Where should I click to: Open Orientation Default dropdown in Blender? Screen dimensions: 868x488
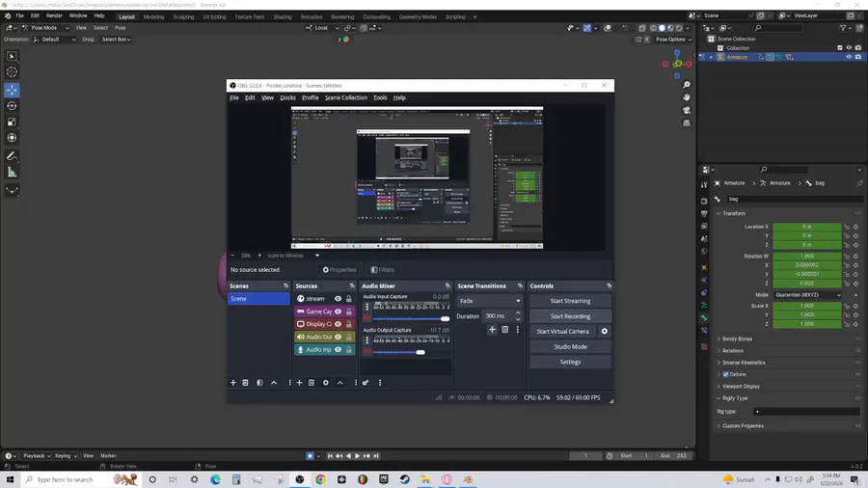pos(54,40)
